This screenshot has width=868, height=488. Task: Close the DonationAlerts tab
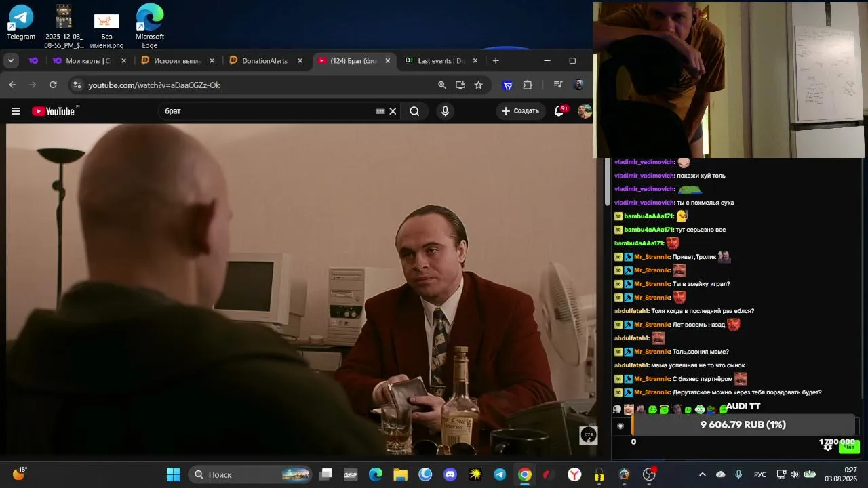(x=300, y=61)
